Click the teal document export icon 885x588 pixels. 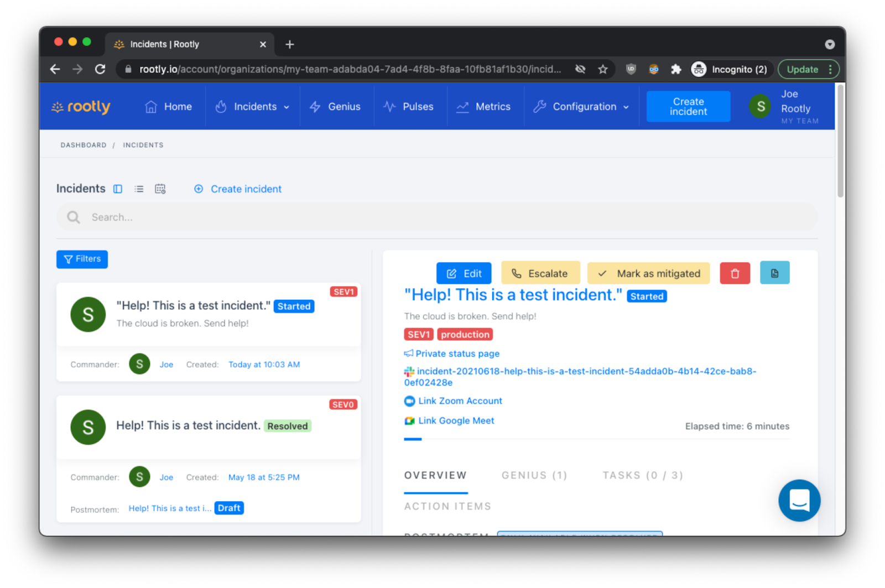(x=774, y=273)
